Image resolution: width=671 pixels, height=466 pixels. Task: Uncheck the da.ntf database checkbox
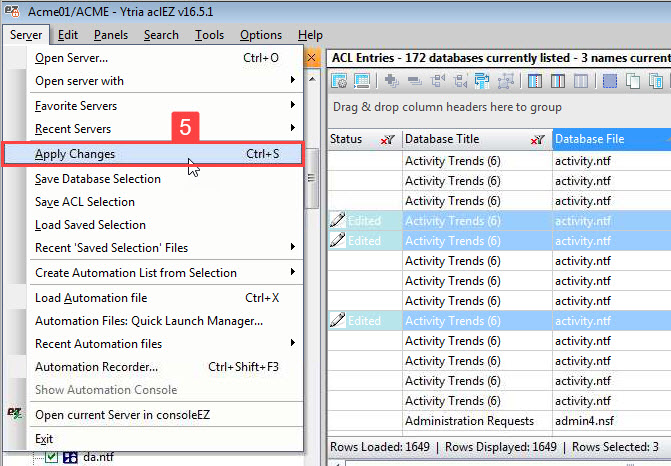pyautogui.click(x=52, y=458)
